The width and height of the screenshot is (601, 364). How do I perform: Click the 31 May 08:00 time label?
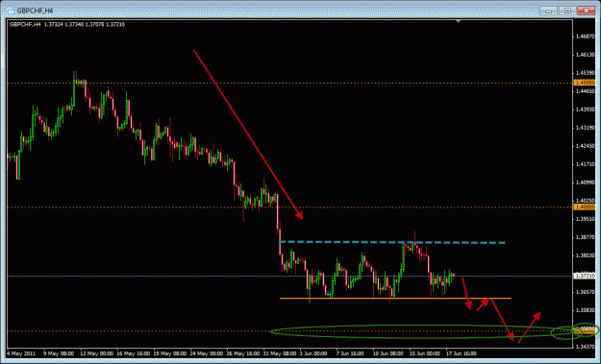pos(280,353)
